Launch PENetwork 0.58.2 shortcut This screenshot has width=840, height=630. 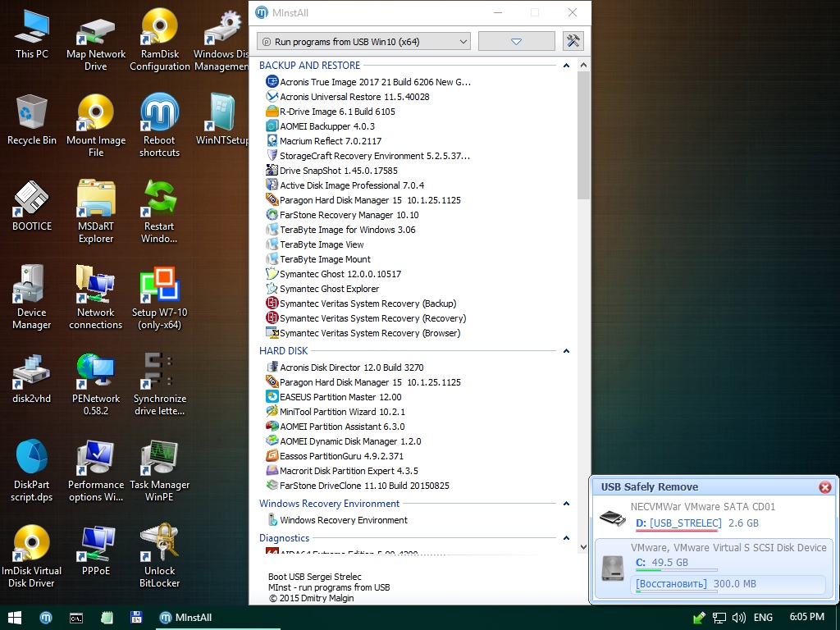click(x=96, y=384)
